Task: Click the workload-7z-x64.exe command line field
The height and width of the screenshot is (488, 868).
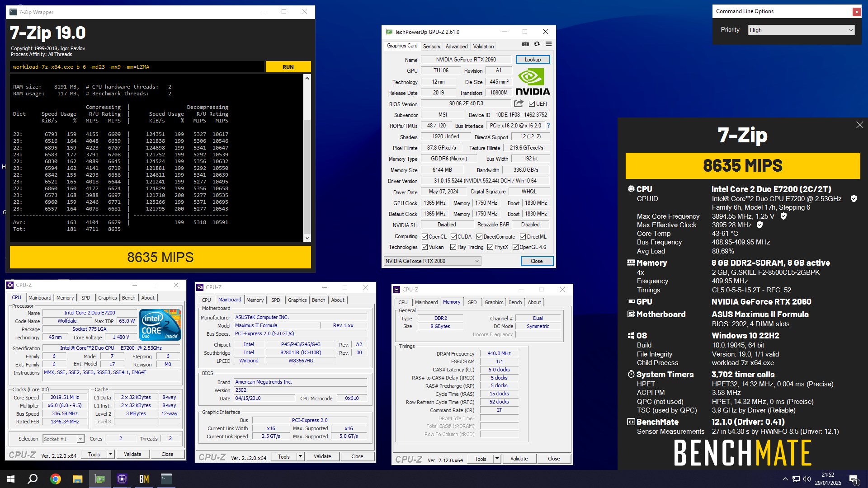Action: click(x=137, y=67)
